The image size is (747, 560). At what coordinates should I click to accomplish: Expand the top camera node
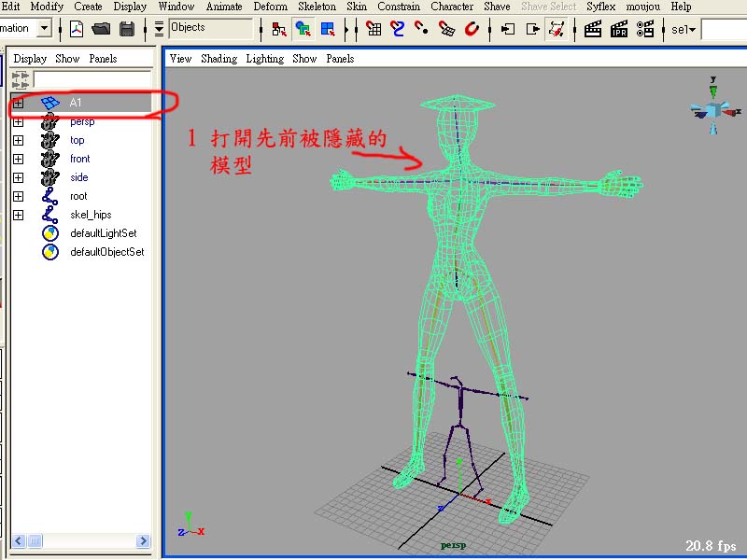click(18, 141)
